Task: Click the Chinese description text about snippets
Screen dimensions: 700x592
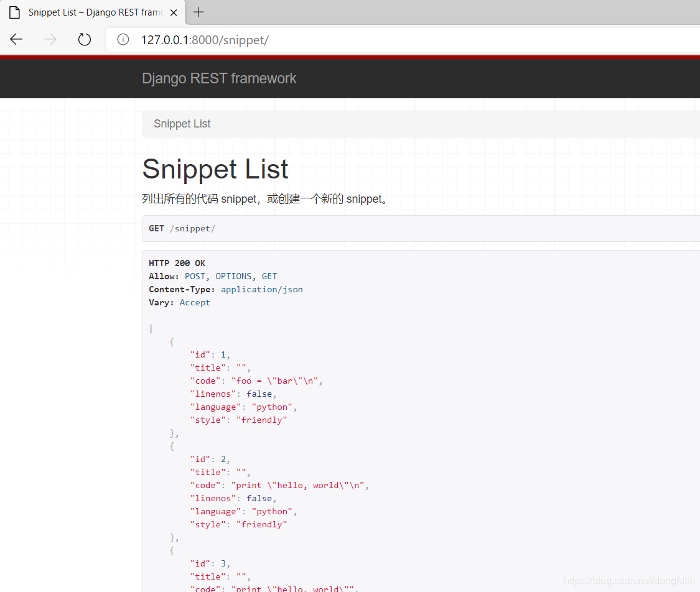Action: [x=264, y=199]
